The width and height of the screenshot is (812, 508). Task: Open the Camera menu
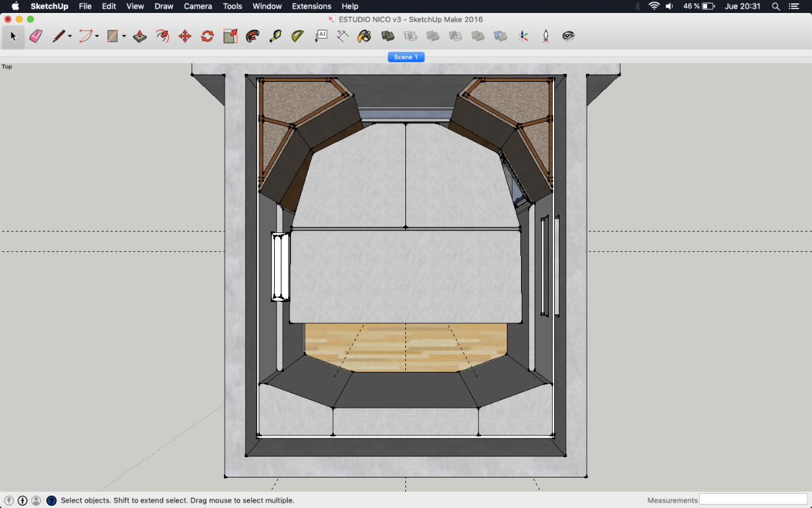coord(198,6)
